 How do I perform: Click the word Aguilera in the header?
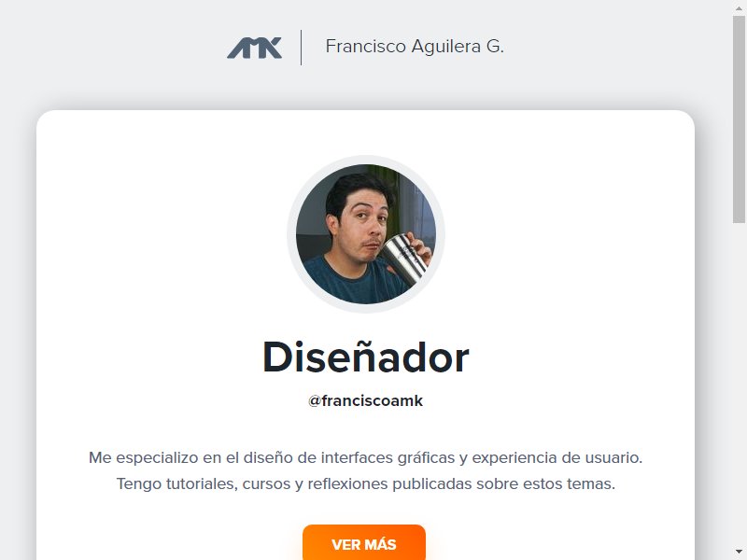[x=446, y=46]
